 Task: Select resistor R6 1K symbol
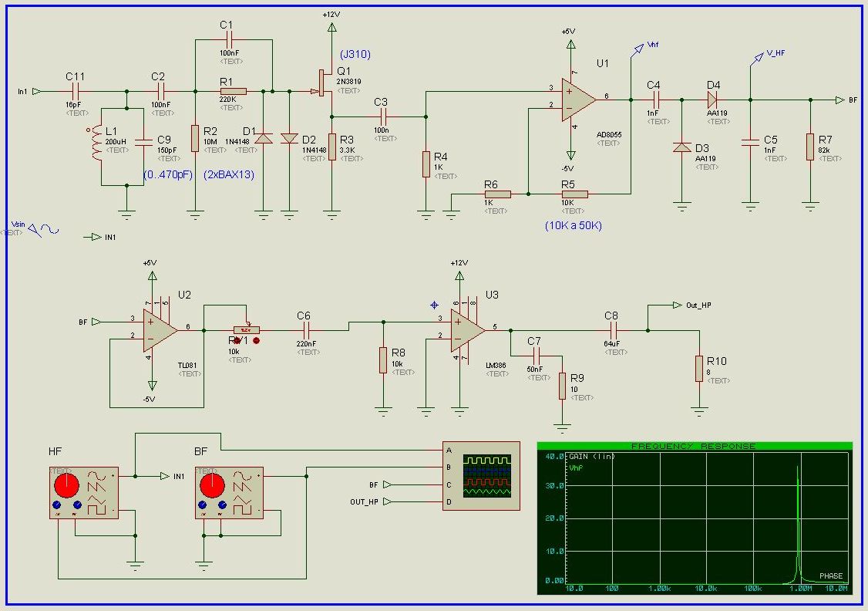tap(498, 194)
